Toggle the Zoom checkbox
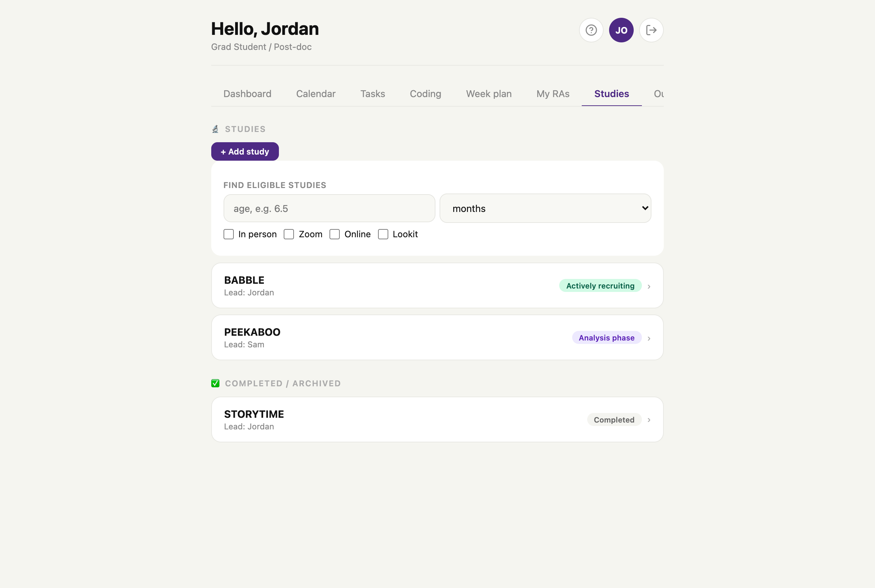 point(289,234)
